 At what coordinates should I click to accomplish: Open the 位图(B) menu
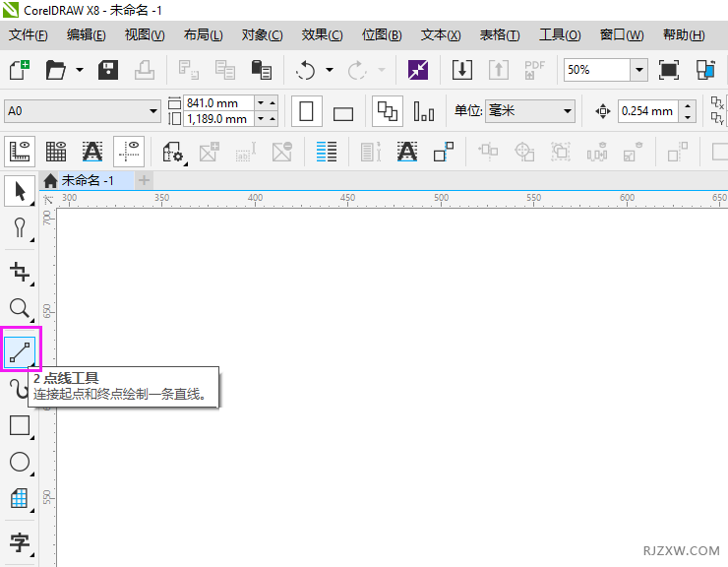click(382, 34)
